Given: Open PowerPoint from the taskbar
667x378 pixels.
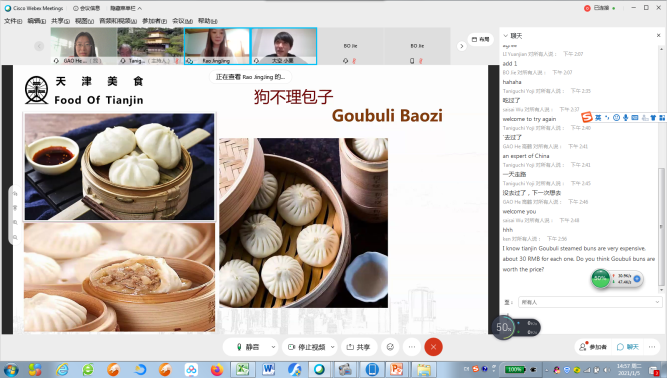Looking at the screenshot, I should pos(396,369).
